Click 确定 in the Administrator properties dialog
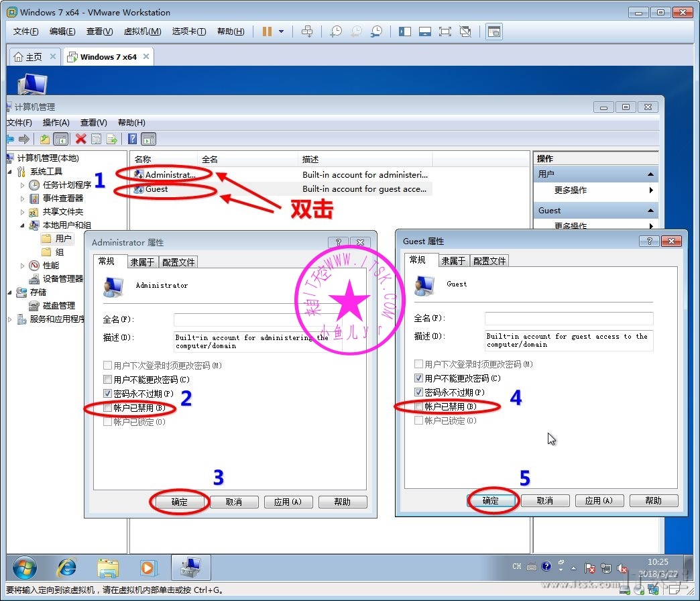This screenshot has width=700, height=601. coord(179,502)
